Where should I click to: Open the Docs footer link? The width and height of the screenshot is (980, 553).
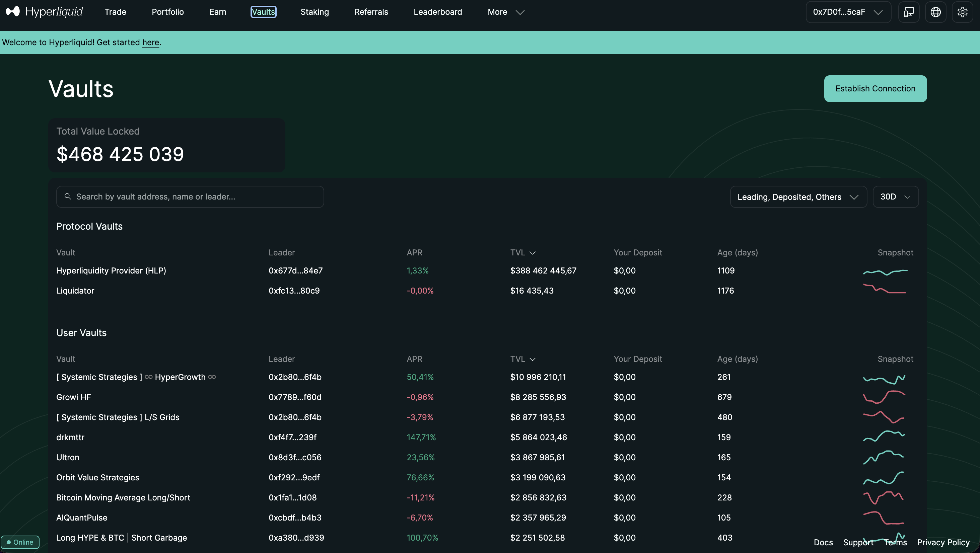point(823,542)
